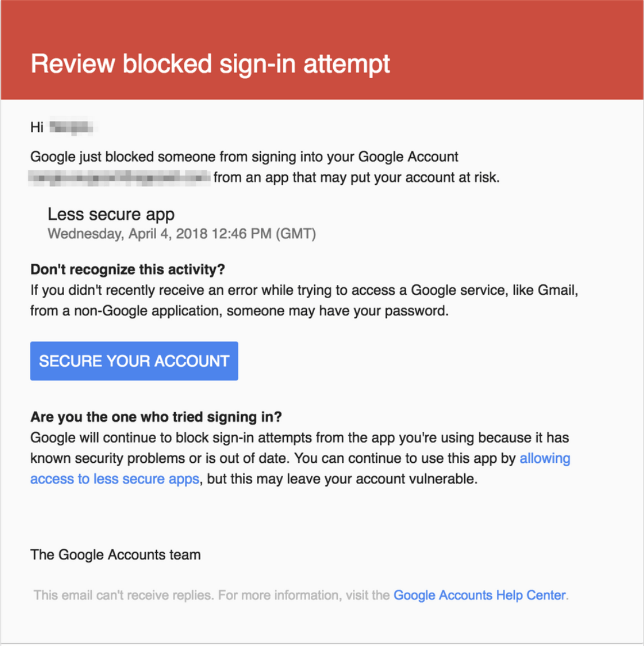Click the "Don't recognize this activity?" heading
644x646 pixels.
(128, 270)
